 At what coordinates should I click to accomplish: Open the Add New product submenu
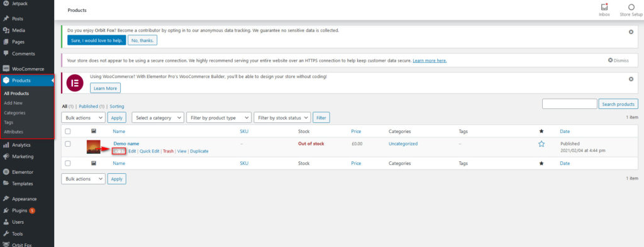[x=13, y=103]
